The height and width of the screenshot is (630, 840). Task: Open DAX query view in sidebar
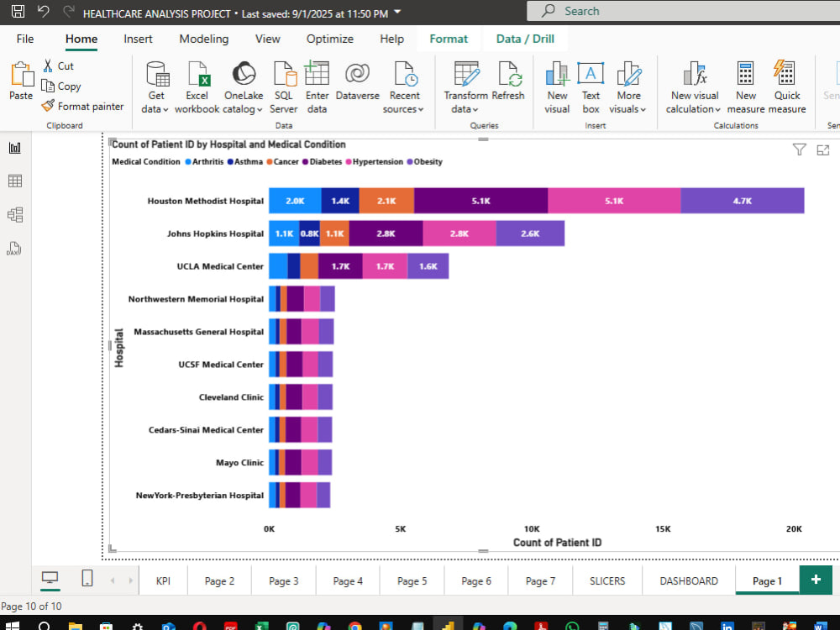pyautogui.click(x=14, y=248)
